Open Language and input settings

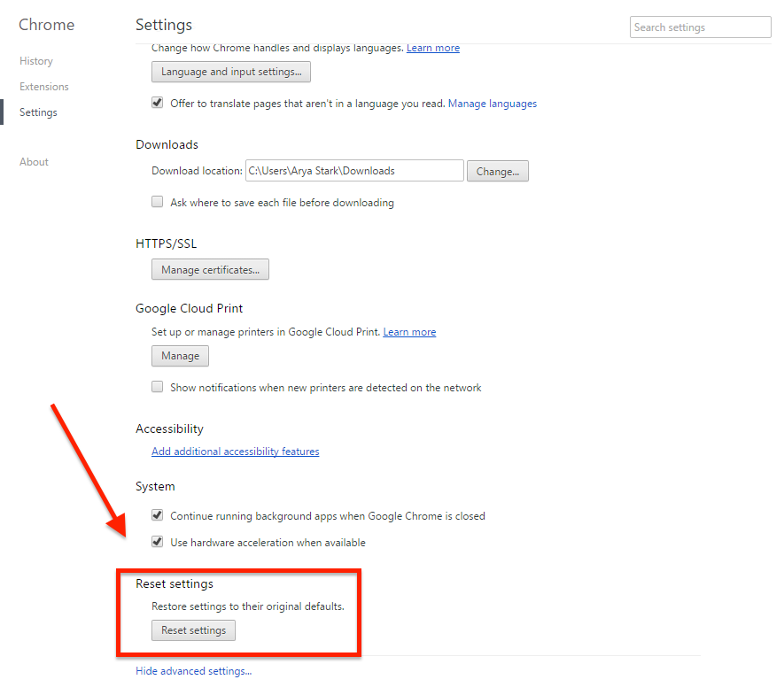coord(230,72)
